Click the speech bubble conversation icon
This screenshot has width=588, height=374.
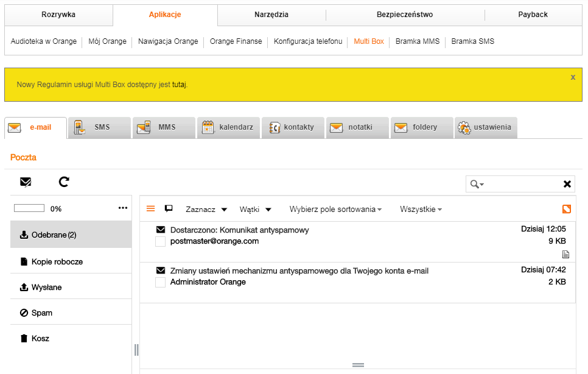click(x=169, y=208)
